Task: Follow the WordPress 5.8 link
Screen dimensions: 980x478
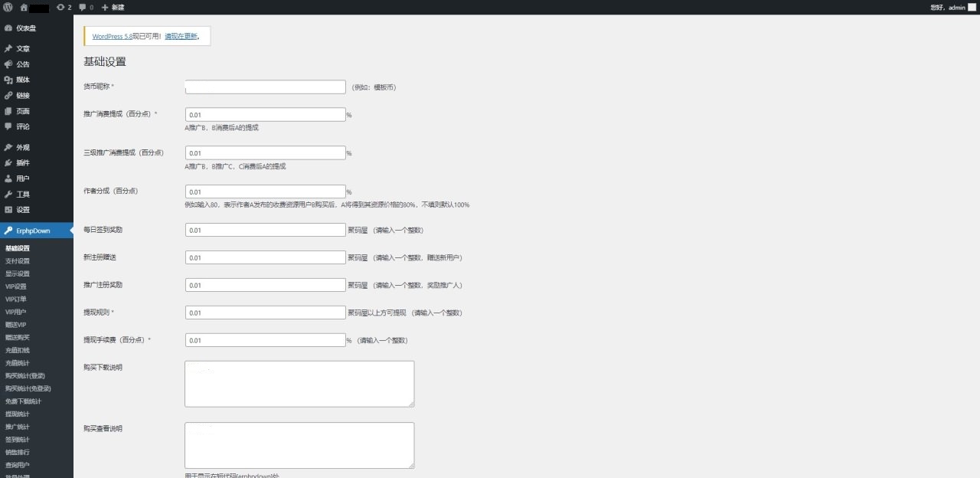Action: [x=113, y=36]
